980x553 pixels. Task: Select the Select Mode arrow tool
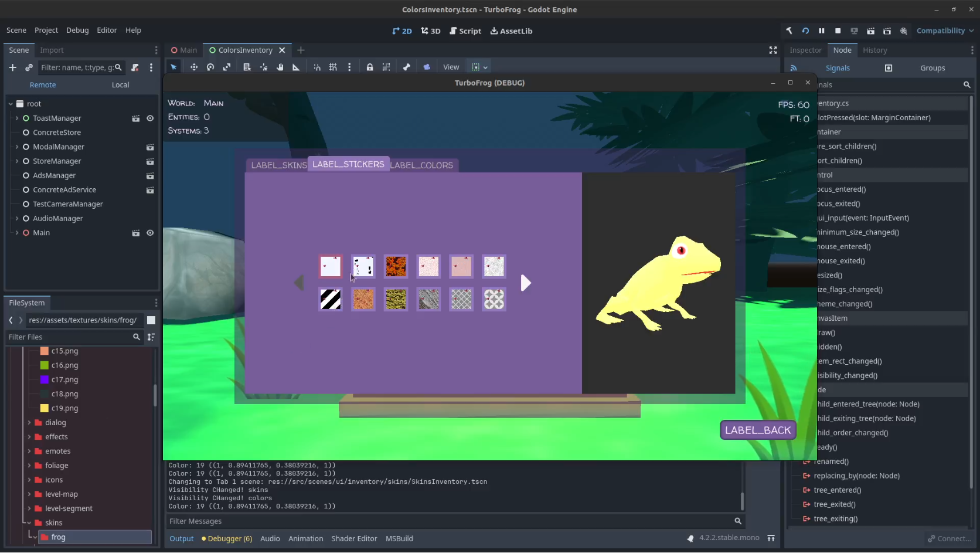tap(173, 67)
